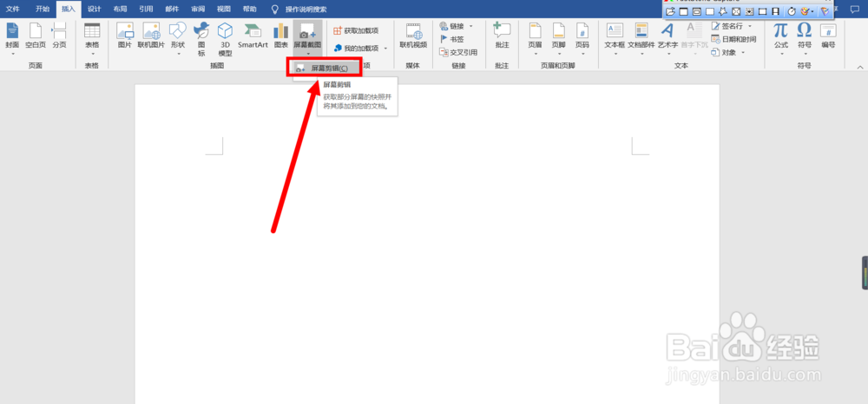Capture window/object in FastStone toolbar
868x404 pixels.
tap(697, 11)
